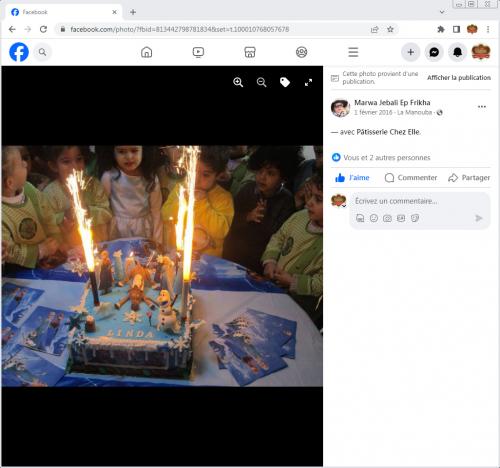The width and height of the screenshot is (500, 468).
Task: Click the plus create button
Action: [x=411, y=52]
